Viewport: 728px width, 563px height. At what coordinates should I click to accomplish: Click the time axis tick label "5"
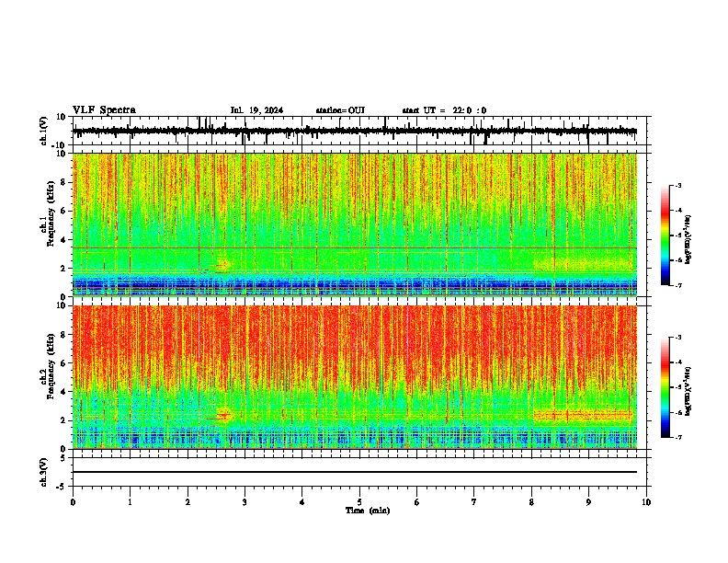(359, 502)
